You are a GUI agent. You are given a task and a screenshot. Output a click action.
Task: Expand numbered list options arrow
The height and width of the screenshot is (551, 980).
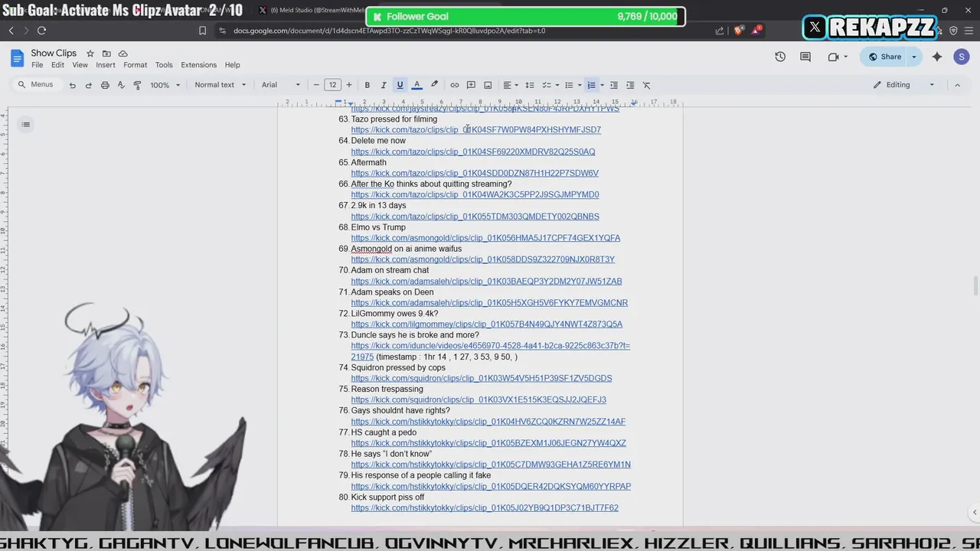(x=603, y=85)
